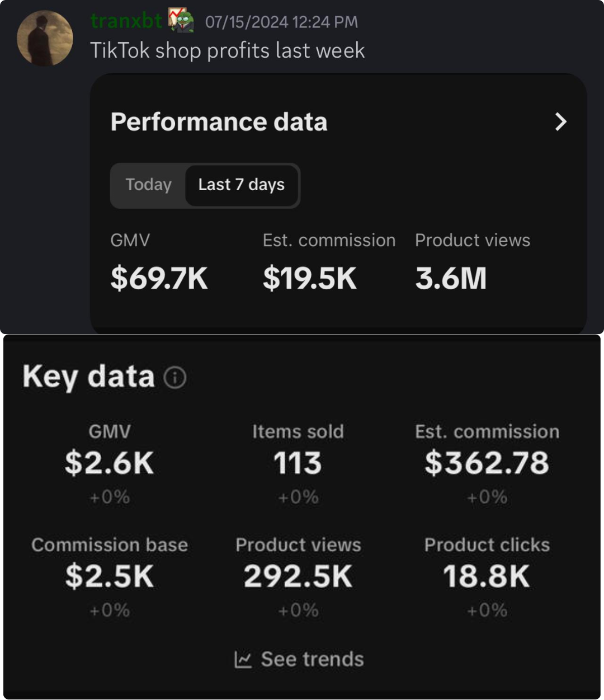Screen dimensions: 604x700
Task: Click the $362.78 Est. commission metric
Action: (x=487, y=463)
